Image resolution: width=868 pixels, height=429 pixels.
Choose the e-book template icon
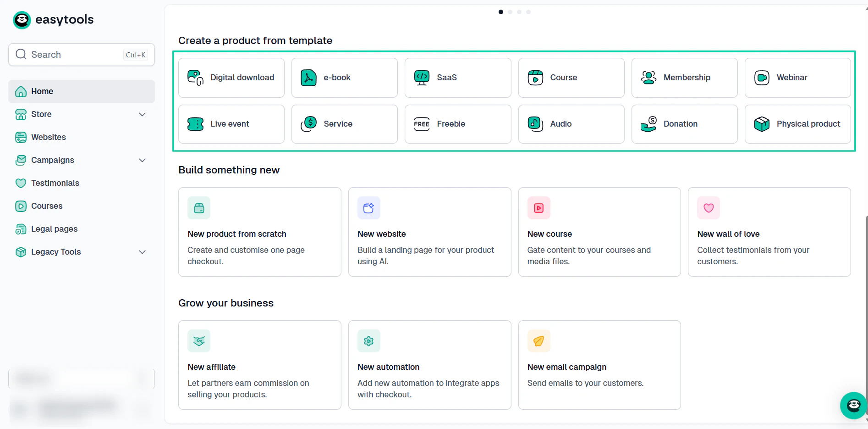pyautogui.click(x=309, y=78)
